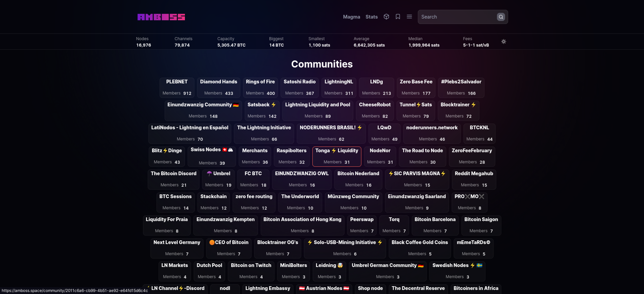Open the hamburger menu icon

pos(409,17)
